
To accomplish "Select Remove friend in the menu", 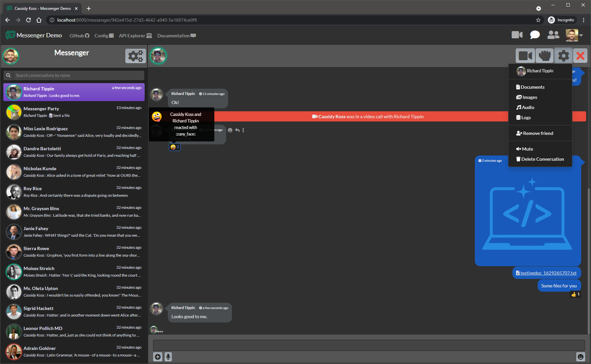I will (x=534, y=133).
